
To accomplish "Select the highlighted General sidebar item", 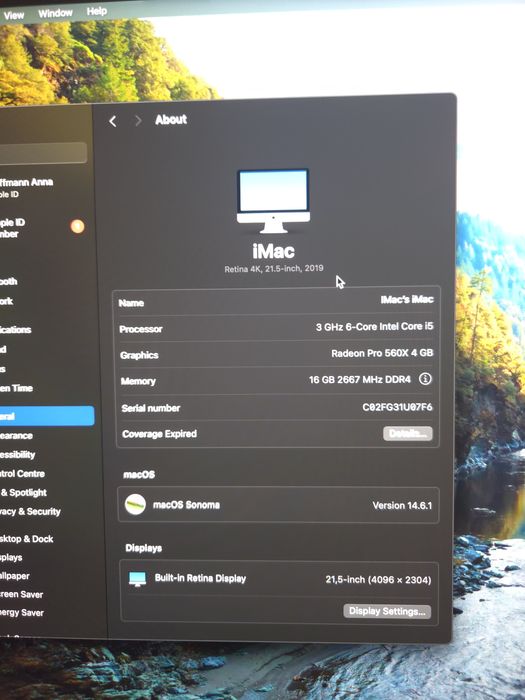I will coord(47,416).
